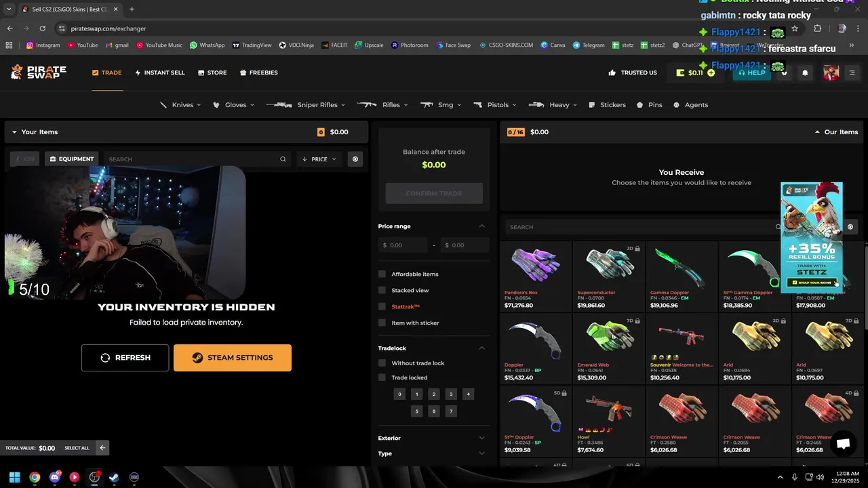Click the Refresh inventory button
The height and width of the screenshot is (488, 868).
tap(125, 358)
